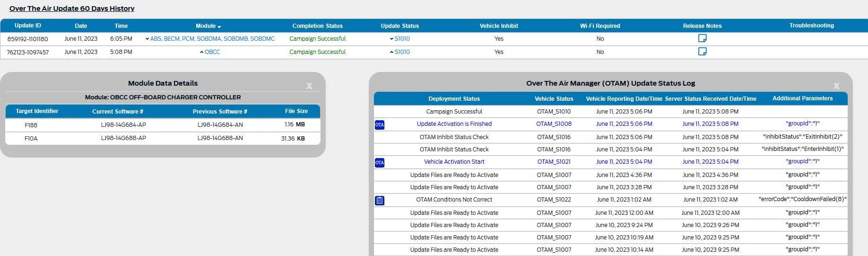Screen dimensions: 868x256
Task: Select target identifier F10A
Action: coord(31,139)
